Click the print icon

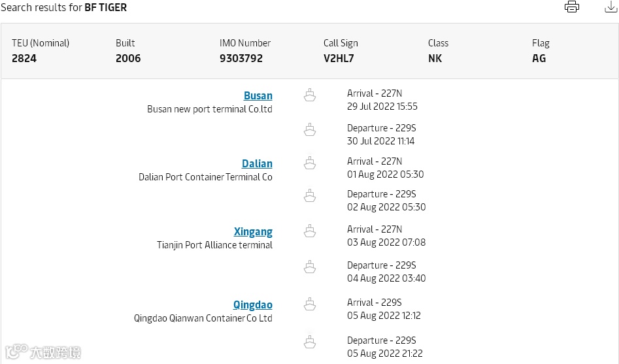pyautogui.click(x=572, y=7)
